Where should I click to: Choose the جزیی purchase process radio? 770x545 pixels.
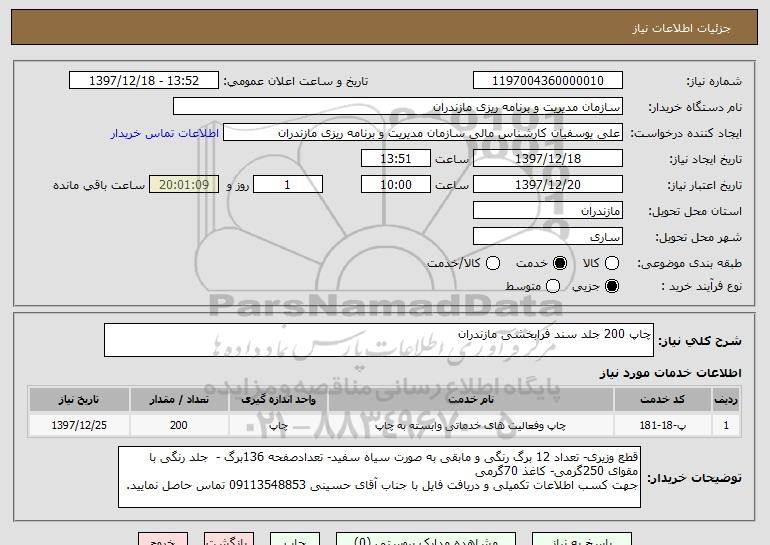click(x=612, y=286)
